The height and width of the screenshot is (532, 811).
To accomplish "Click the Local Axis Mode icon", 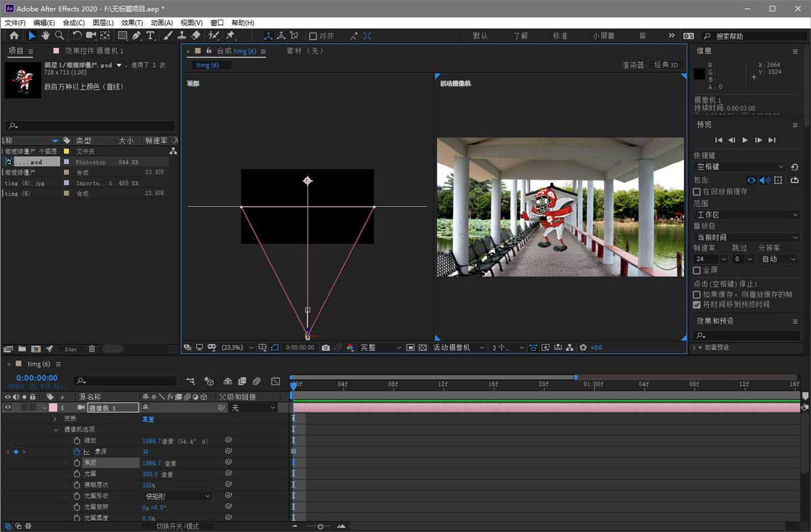I will 268,36.
